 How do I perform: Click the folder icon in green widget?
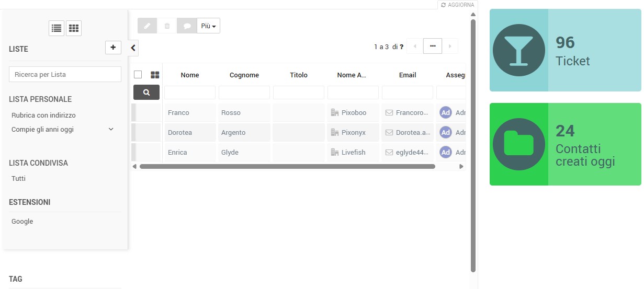tap(519, 144)
